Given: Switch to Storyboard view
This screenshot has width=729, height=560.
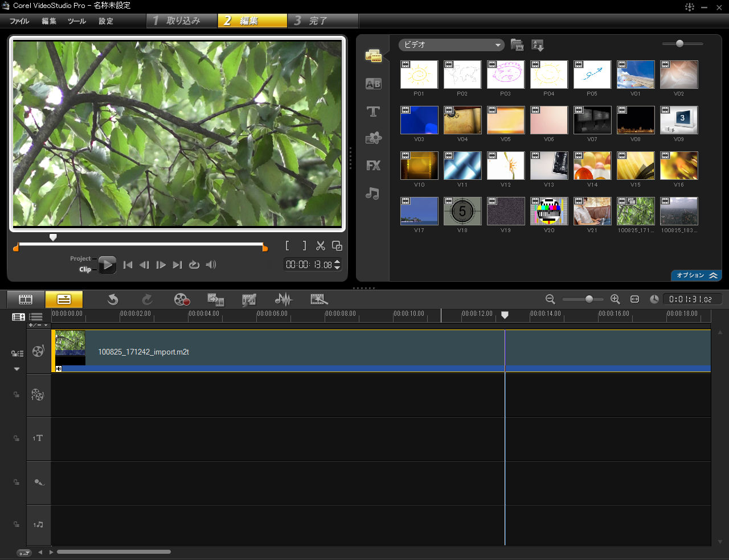Looking at the screenshot, I should tap(26, 299).
